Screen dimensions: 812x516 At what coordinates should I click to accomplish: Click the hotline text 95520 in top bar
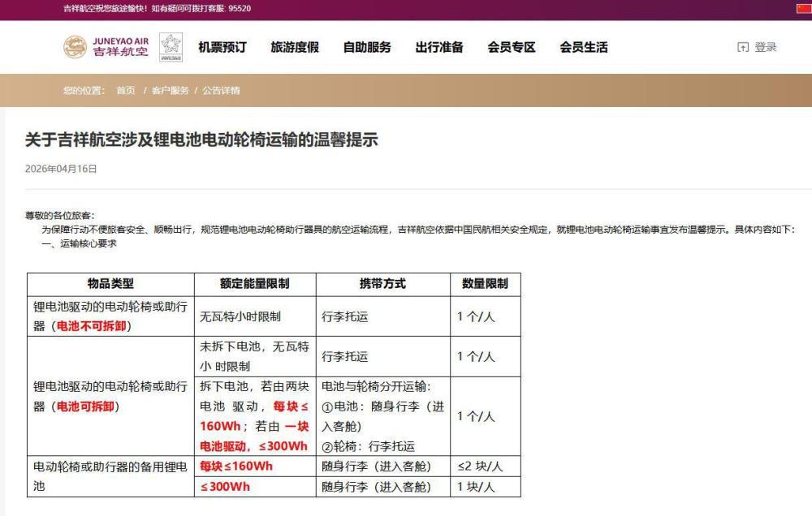[240, 8]
